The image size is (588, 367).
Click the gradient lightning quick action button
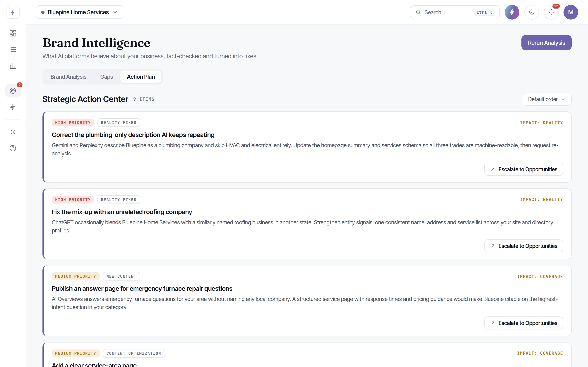pyautogui.click(x=512, y=12)
